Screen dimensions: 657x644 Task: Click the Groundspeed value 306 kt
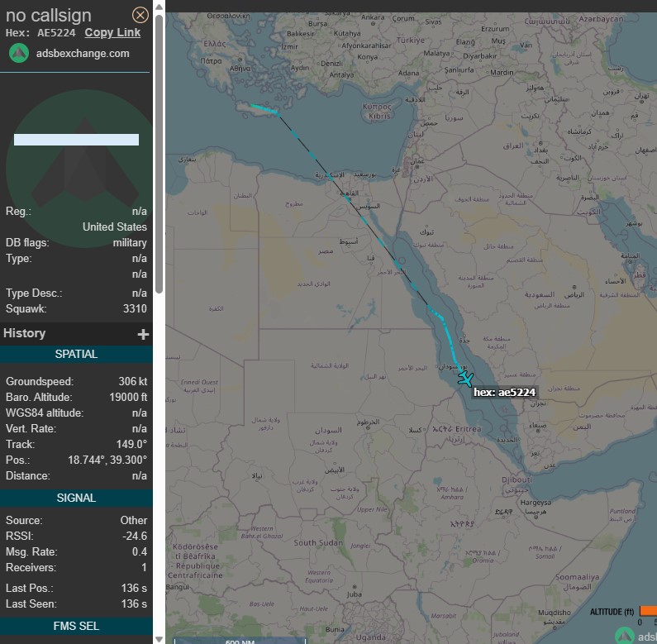(133, 382)
